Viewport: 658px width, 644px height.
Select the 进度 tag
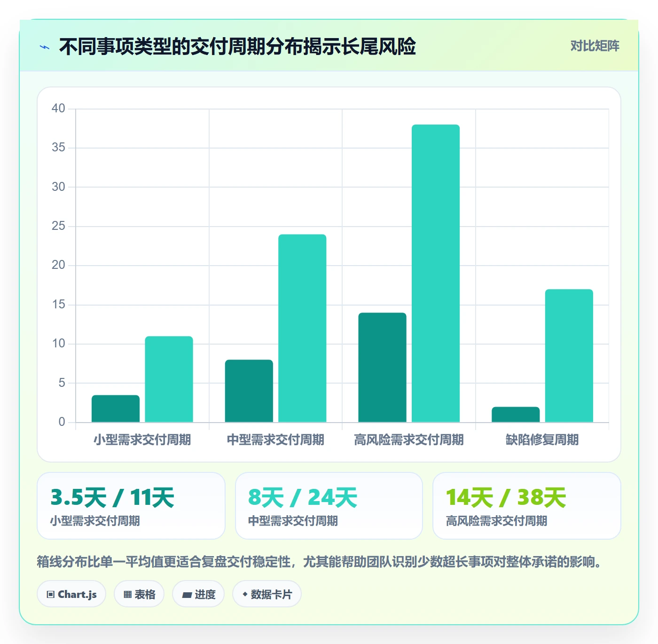coord(198,594)
